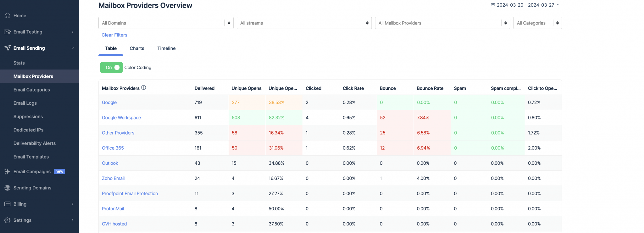Expand the All Categories dropdown
Viewport: 644px width, 233px height.
click(x=537, y=23)
